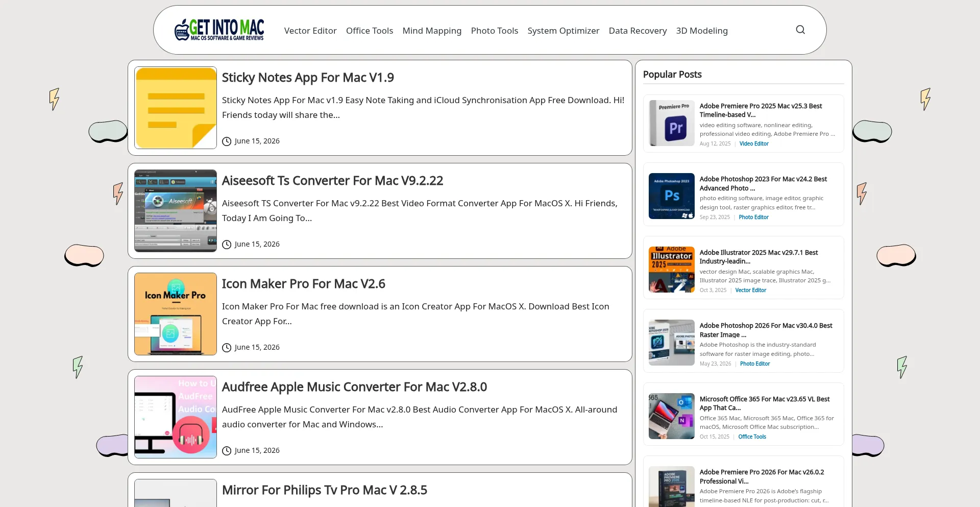The image size is (980, 507).
Task: Open the Vector Editor menu item
Action: point(310,31)
